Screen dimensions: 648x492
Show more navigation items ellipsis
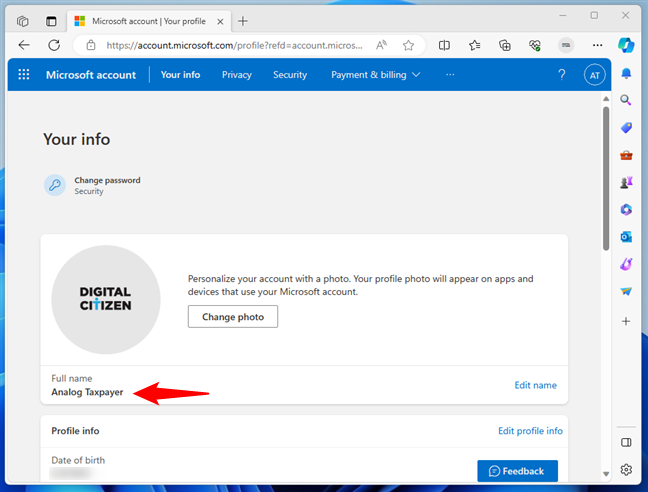coord(450,75)
